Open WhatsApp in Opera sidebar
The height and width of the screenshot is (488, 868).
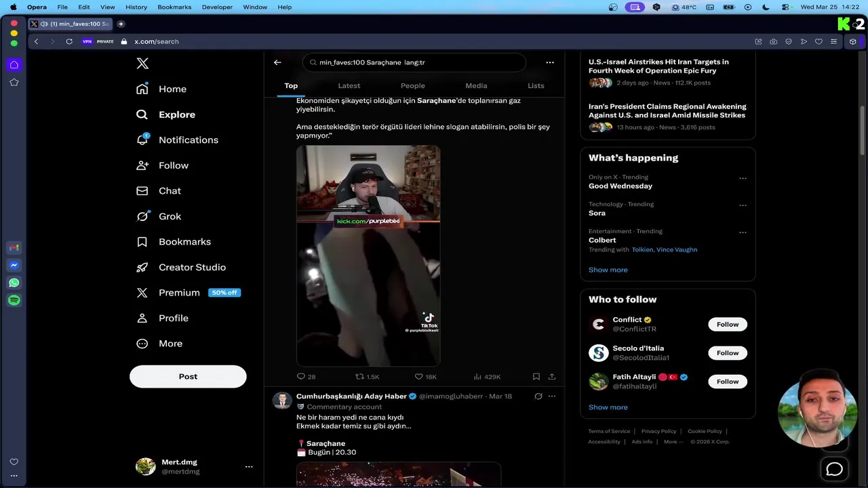pyautogui.click(x=14, y=283)
